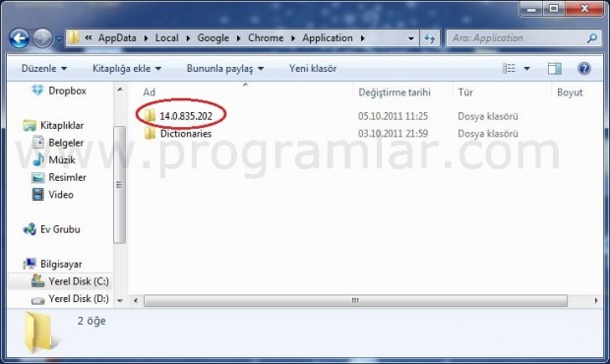Click the horizontal scroll right arrow
610x364 pixels.
[x=595, y=301]
